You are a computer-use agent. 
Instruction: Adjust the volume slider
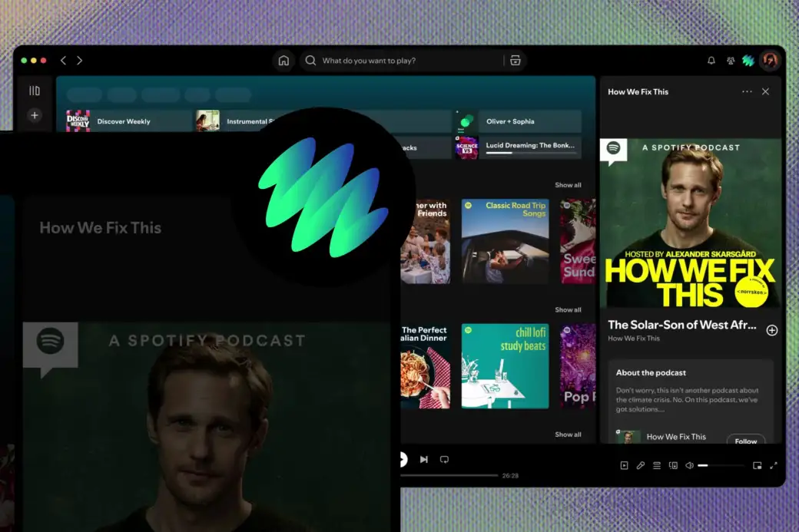[721, 465]
